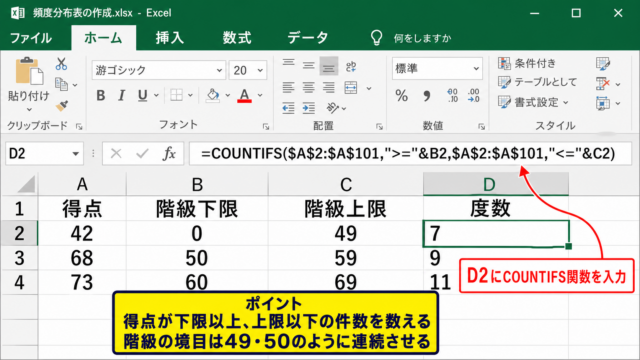Toggle Underline formatting
Viewport: 640px width, 360px height.
coord(142,96)
